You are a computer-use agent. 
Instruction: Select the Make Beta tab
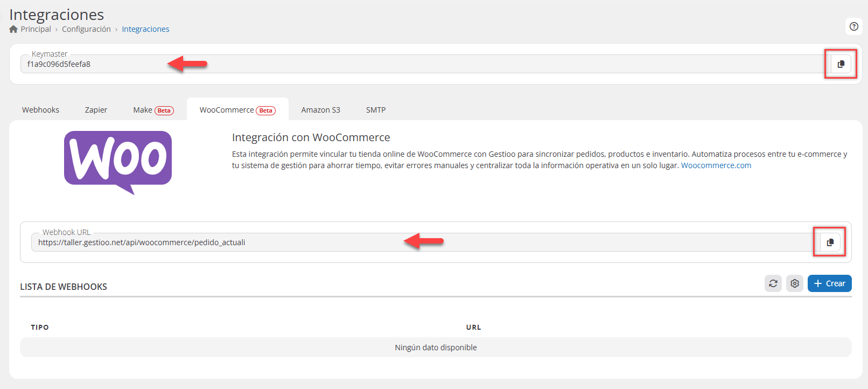point(153,110)
